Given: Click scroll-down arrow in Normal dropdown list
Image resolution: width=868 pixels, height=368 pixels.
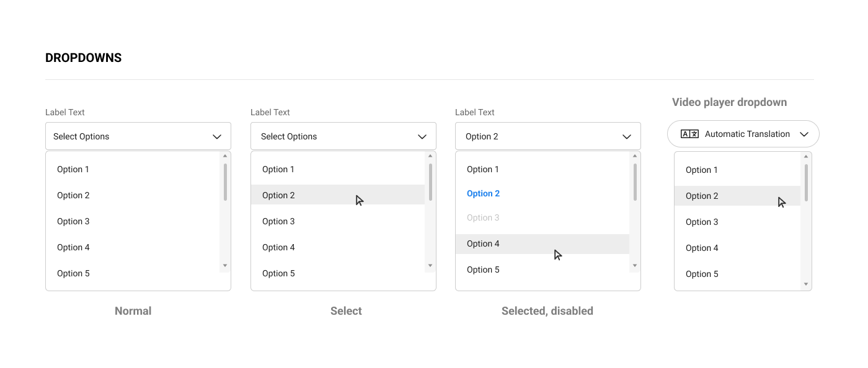Looking at the screenshot, I should [225, 266].
